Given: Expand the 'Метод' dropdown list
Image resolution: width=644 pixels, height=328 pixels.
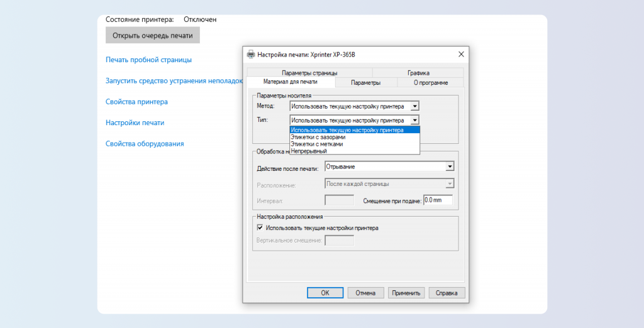Looking at the screenshot, I should 414,106.
